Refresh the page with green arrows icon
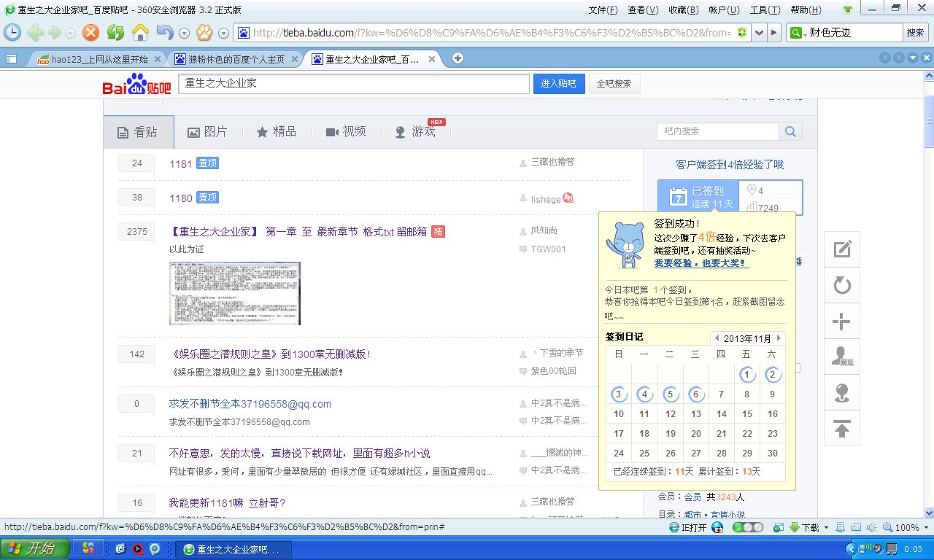Viewport: 934px width, 560px height. point(115,33)
